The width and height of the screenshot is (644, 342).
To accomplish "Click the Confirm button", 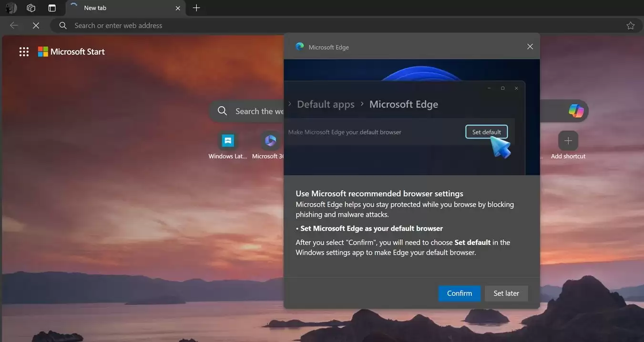I will [459, 293].
